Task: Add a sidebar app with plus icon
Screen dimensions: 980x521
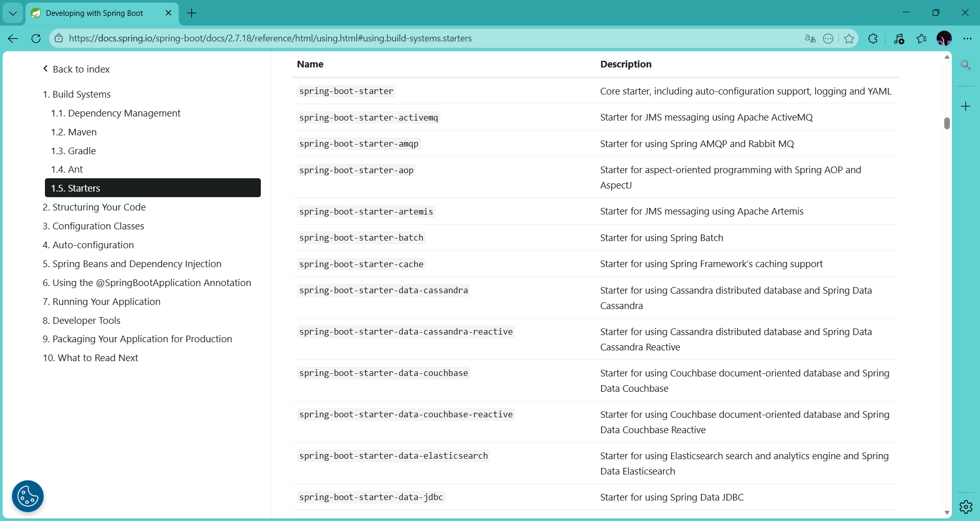Action: [x=966, y=106]
